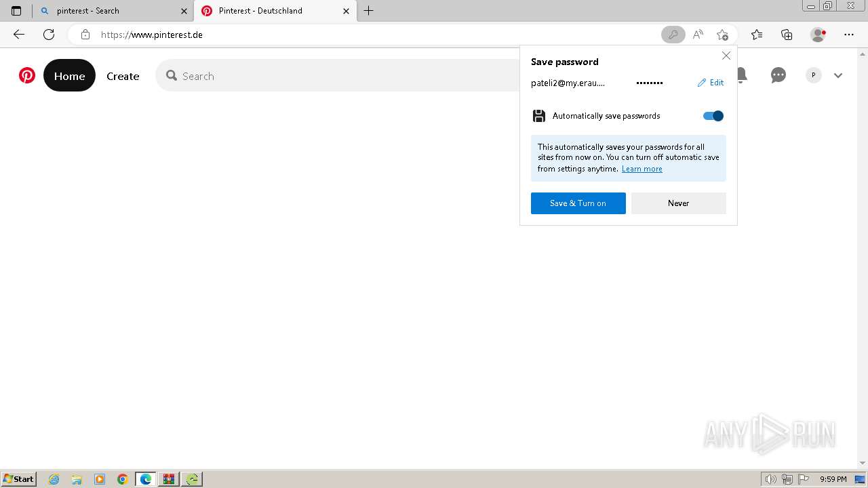Open the Learn more link
868x488 pixels.
pos(642,169)
